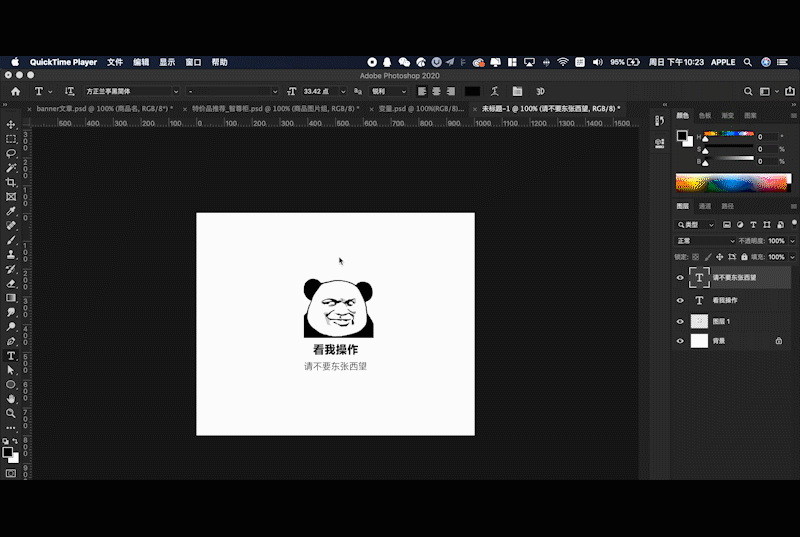Open the layer opacity dropdown arrow
The width and height of the screenshot is (800, 537).
point(792,241)
